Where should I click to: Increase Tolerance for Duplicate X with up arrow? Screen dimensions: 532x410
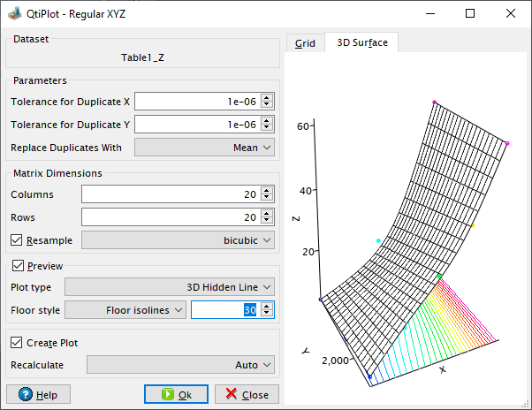coord(267,98)
